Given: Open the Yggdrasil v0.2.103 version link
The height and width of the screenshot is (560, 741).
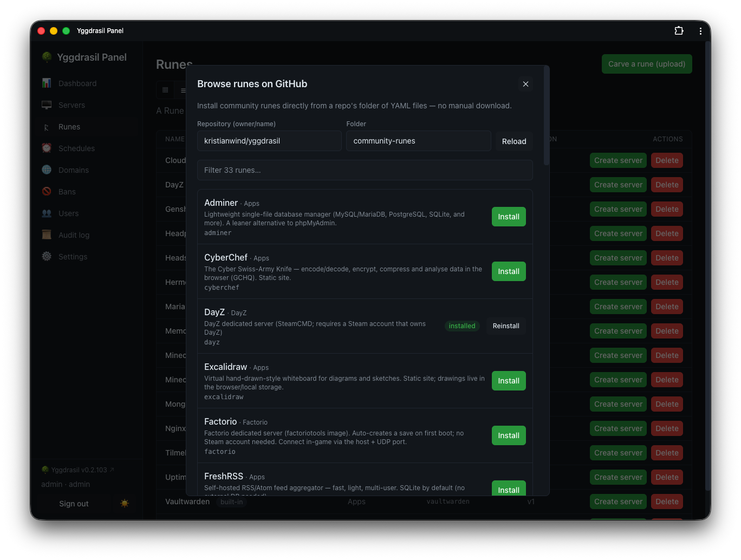Looking at the screenshot, I should click(78, 470).
